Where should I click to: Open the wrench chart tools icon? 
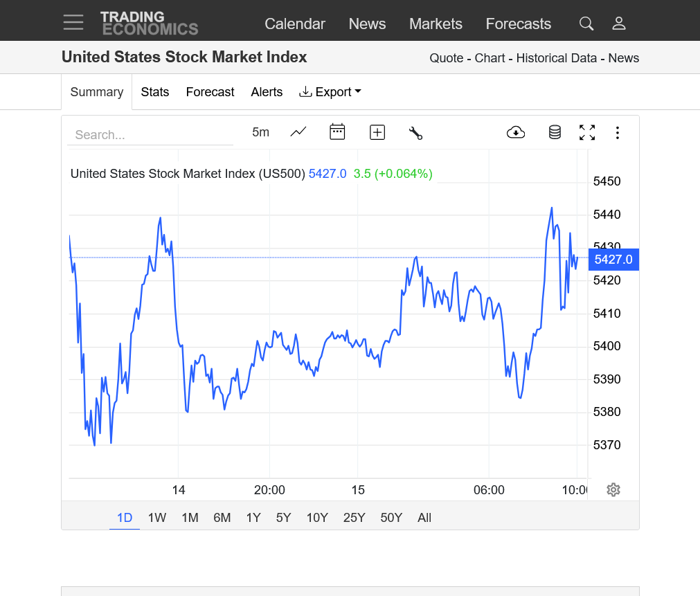point(415,133)
